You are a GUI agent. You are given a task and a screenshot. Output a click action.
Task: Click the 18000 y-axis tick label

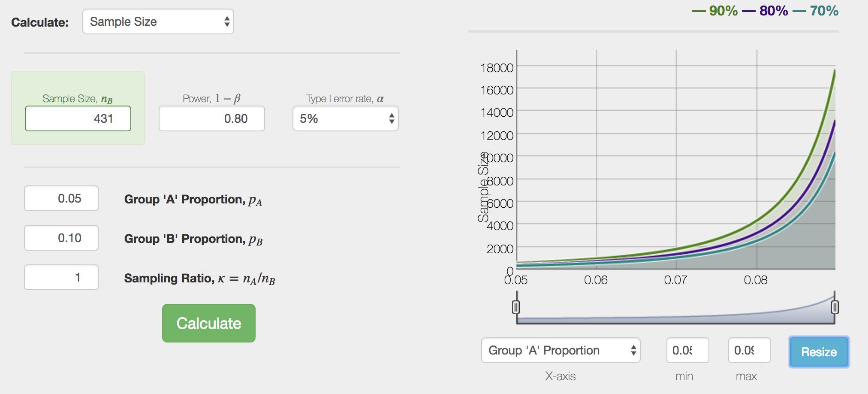(x=497, y=68)
